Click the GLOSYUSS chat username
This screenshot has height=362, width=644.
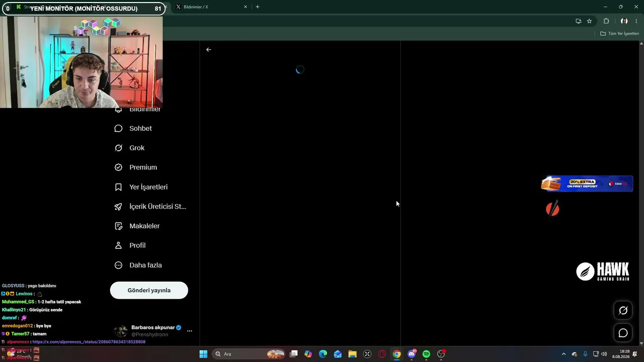13,286
